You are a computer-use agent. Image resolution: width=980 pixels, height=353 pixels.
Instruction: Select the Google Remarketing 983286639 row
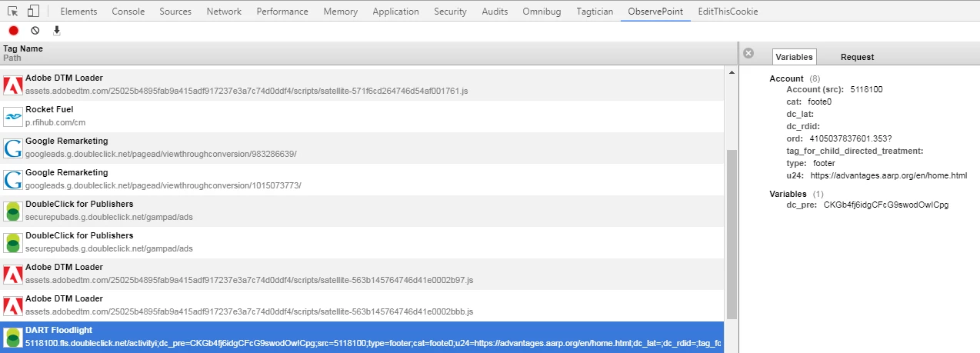[362, 148]
